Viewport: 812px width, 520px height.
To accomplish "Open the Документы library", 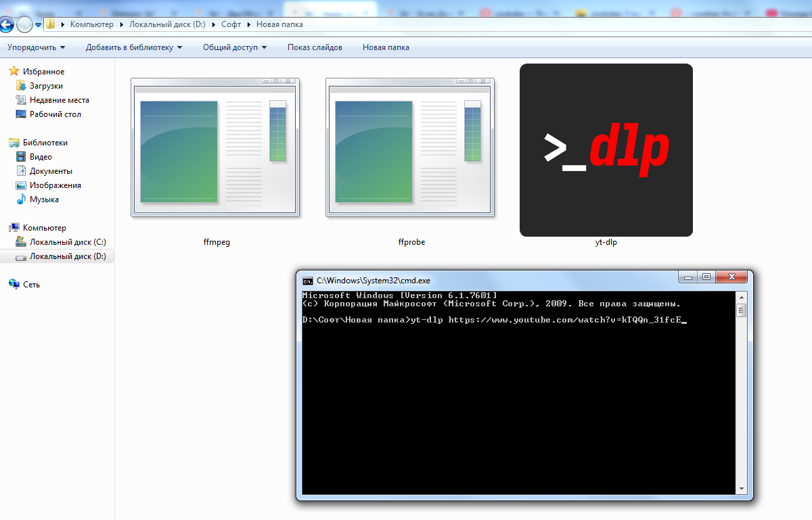I will pyautogui.click(x=51, y=171).
